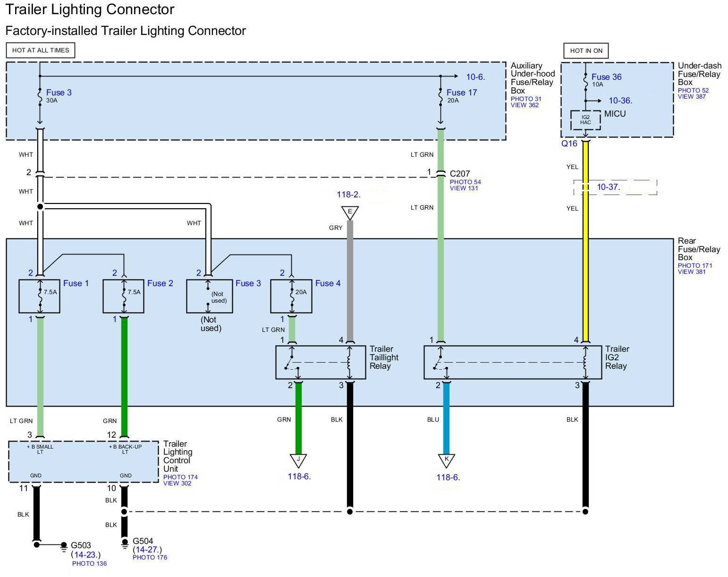Open PHOTO 171 for Rear Fuse/Relay Box
The width and height of the screenshot is (728, 577).
click(x=695, y=265)
